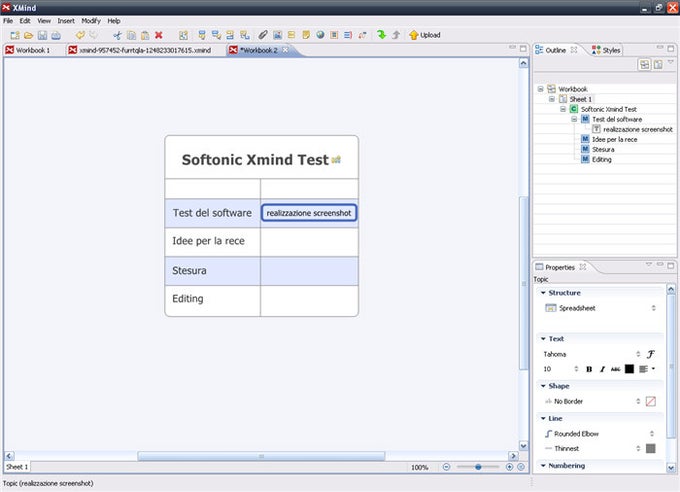
Task: Open the grey line color swatch
Action: coord(651,448)
